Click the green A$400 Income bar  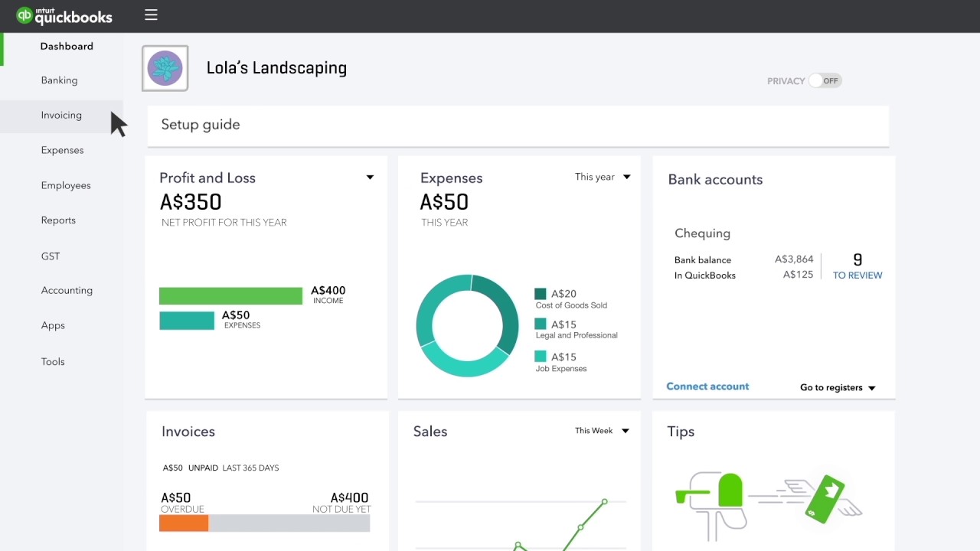click(x=230, y=296)
